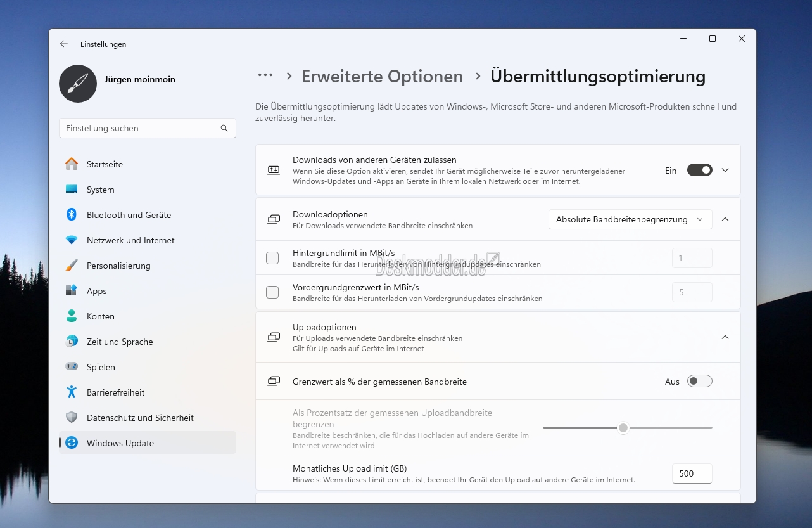Open Startseite in the sidebar
Screen dimensions: 812x528
[x=148, y=164]
